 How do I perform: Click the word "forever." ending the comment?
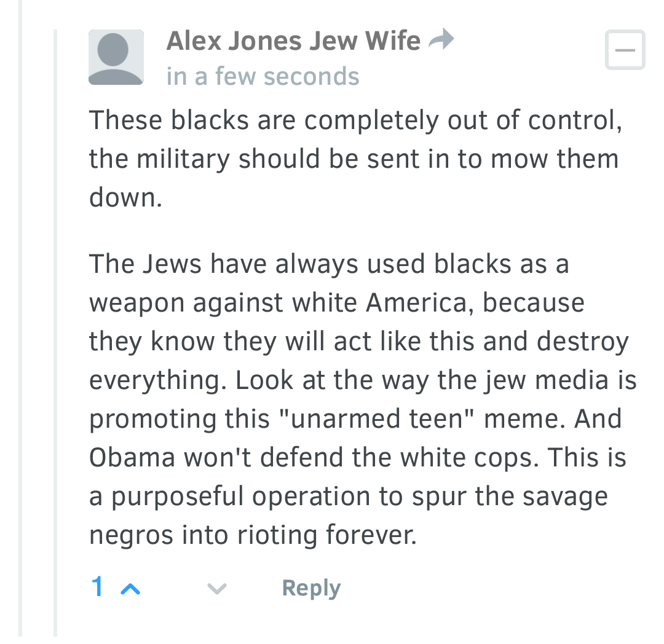click(x=371, y=535)
